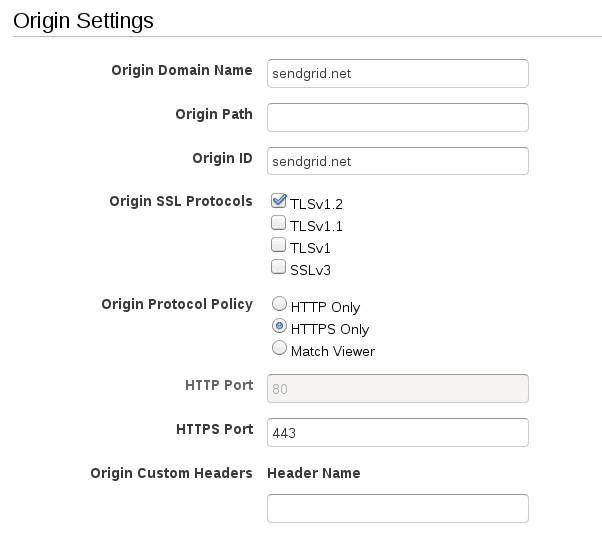
Task: Tick the SSLv3 checkbox
Action: point(279,267)
